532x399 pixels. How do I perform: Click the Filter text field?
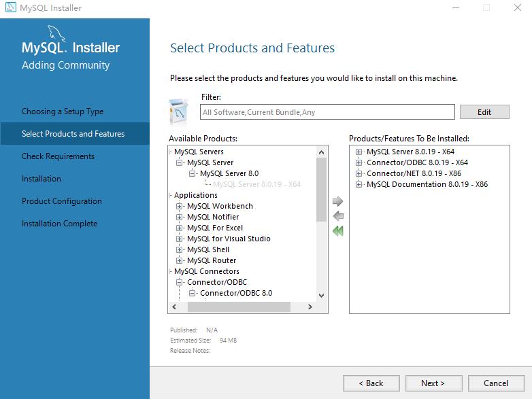327,112
